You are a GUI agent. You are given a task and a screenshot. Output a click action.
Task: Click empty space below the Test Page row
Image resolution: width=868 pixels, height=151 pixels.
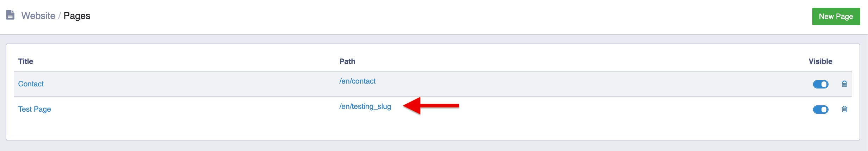pos(423,130)
